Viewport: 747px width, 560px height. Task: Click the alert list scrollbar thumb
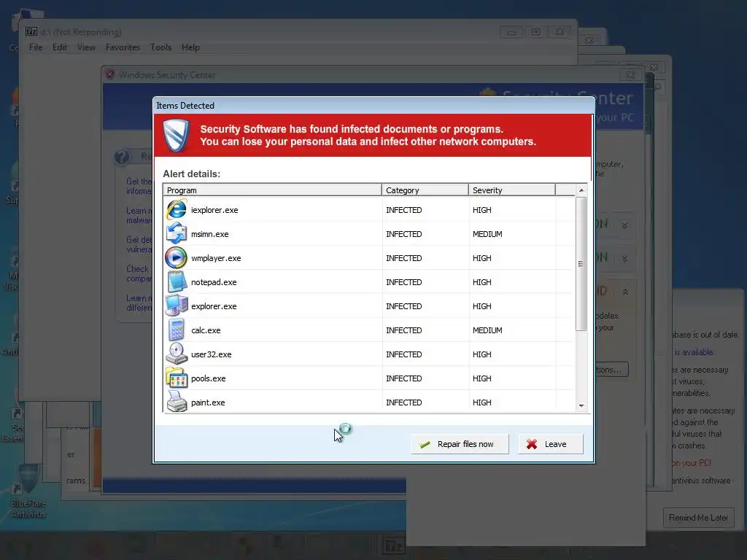(x=581, y=264)
